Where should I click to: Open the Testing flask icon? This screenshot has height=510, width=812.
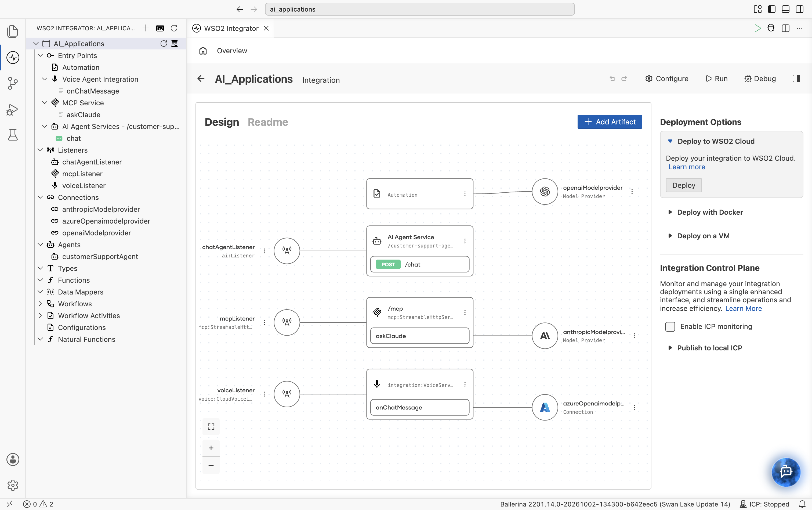[x=12, y=135]
